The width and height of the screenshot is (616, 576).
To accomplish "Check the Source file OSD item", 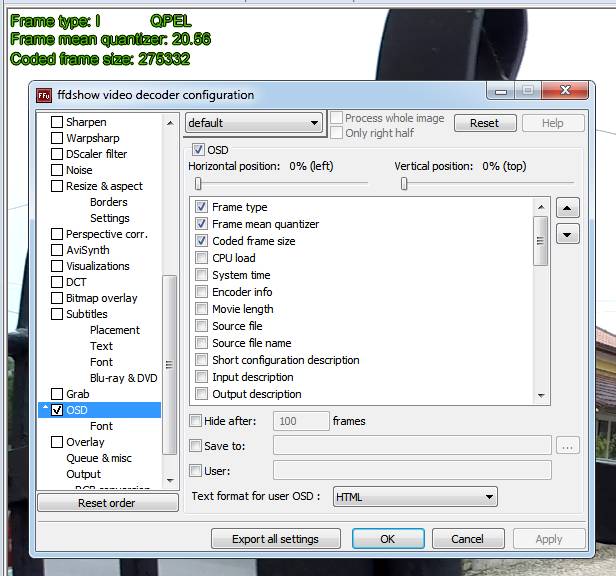I will [x=202, y=326].
